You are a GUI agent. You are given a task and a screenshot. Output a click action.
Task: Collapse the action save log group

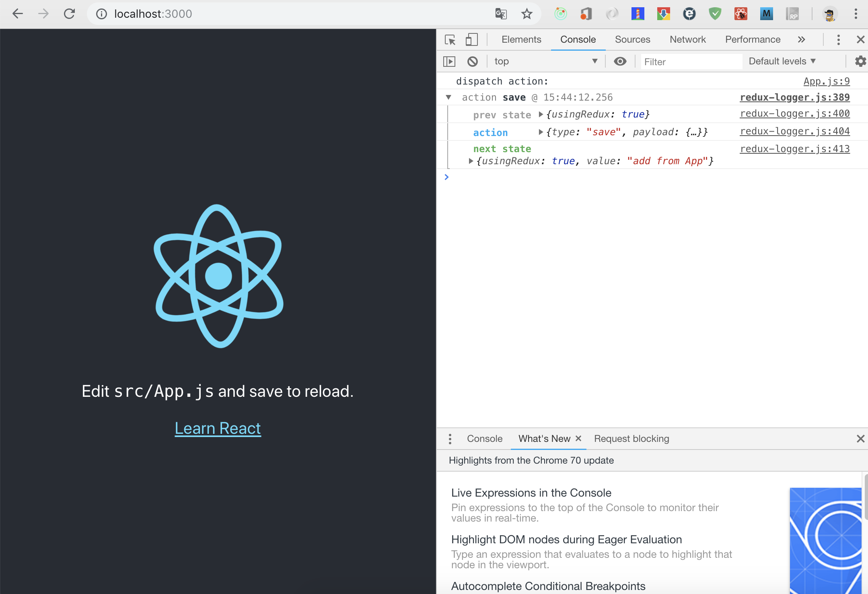tap(448, 97)
